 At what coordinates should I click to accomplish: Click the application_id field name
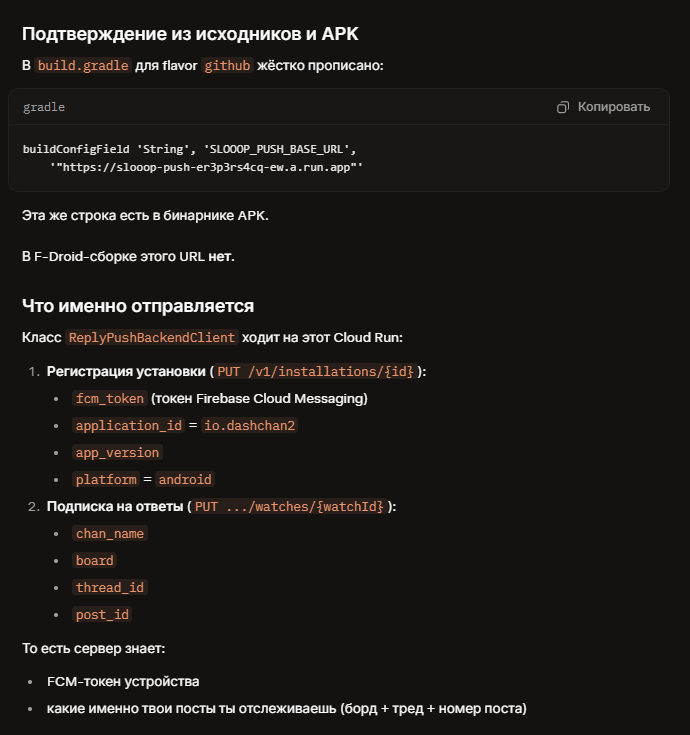[x=128, y=426]
